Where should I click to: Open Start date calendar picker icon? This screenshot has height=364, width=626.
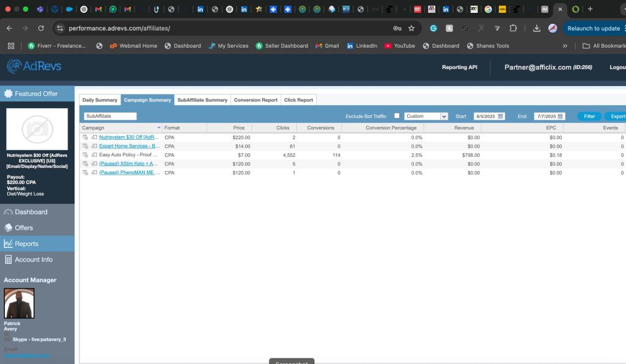click(x=501, y=116)
